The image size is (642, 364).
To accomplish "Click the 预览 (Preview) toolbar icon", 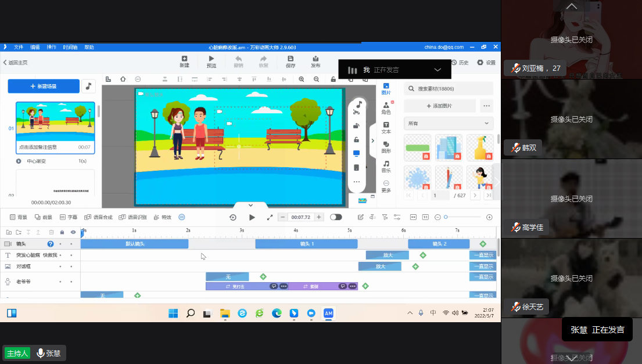I will [x=211, y=62].
